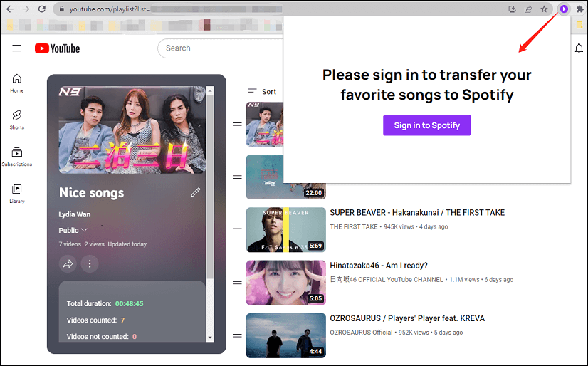Go to Home in YouTube sidebar

17,83
